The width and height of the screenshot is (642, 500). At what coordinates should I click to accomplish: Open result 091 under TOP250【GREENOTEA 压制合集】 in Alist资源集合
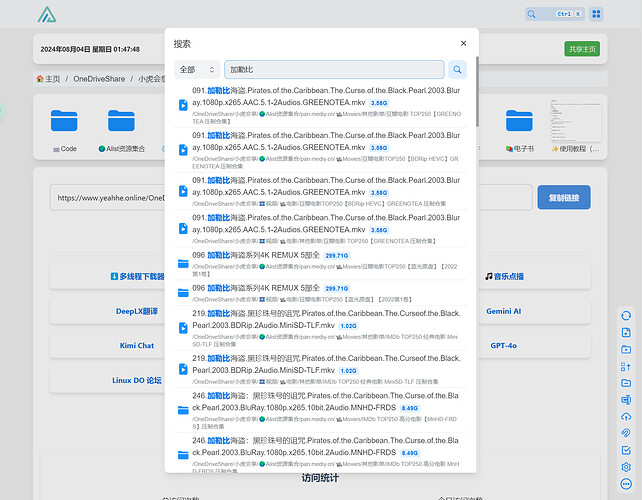pyautogui.click(x=320, y=105)
